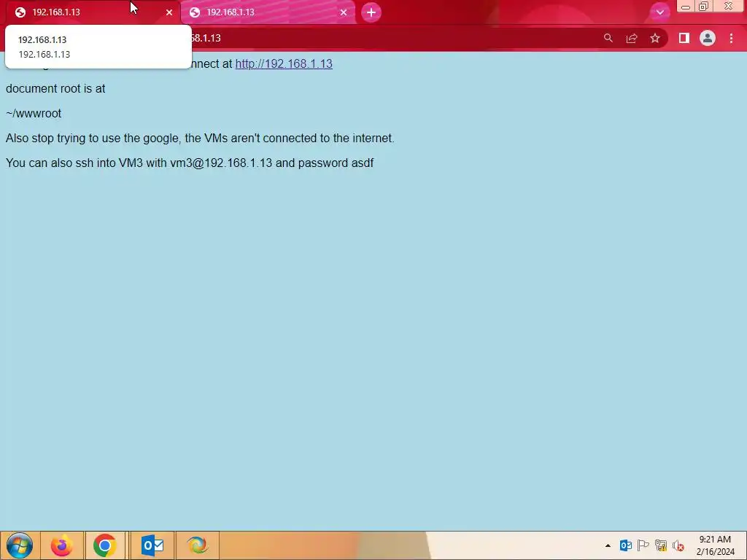This screenshot has height=560, width=747.
Task: Click the zoom magnifier icon in address bar
Action: click(608, 38)
